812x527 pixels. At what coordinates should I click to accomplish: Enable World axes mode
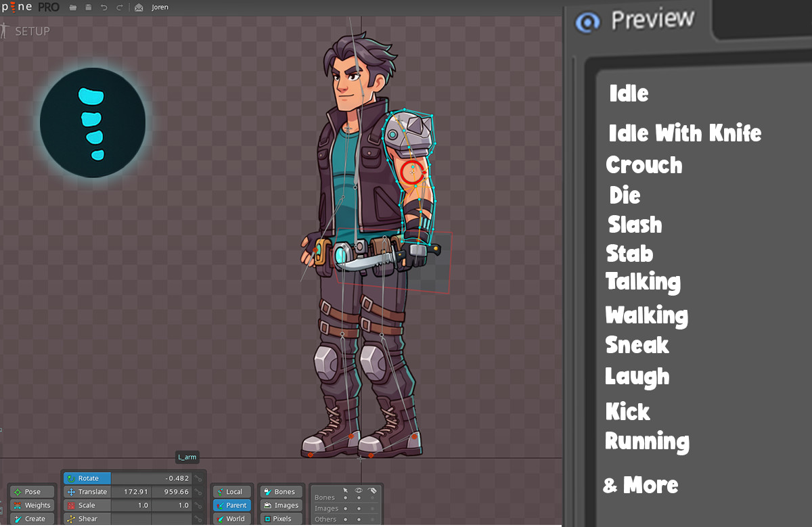[x=231, y=519]
